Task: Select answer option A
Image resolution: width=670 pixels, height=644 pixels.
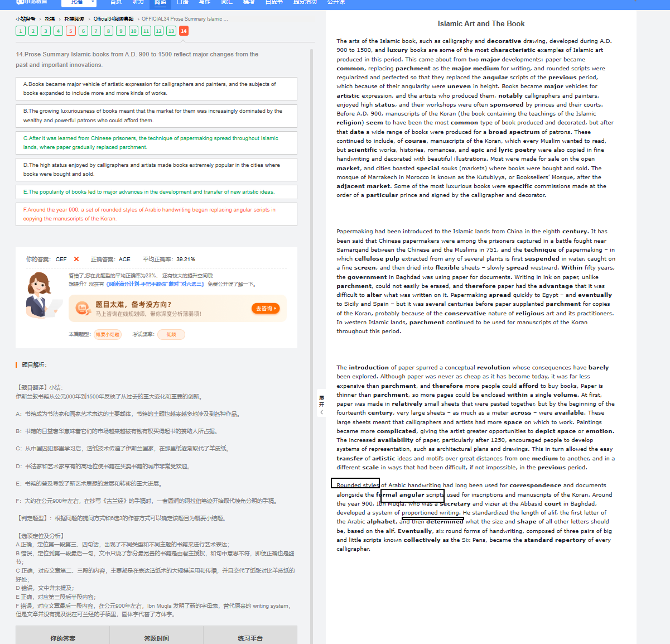Action: click(156, 89)
